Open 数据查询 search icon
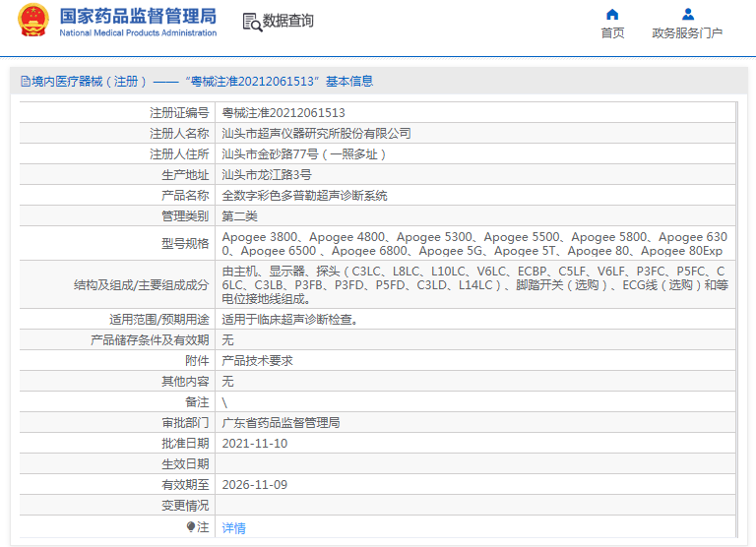 tap(252, 23)
